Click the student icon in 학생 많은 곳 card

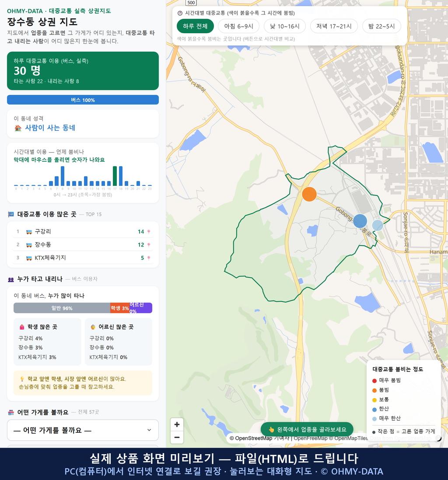(22, 327)
